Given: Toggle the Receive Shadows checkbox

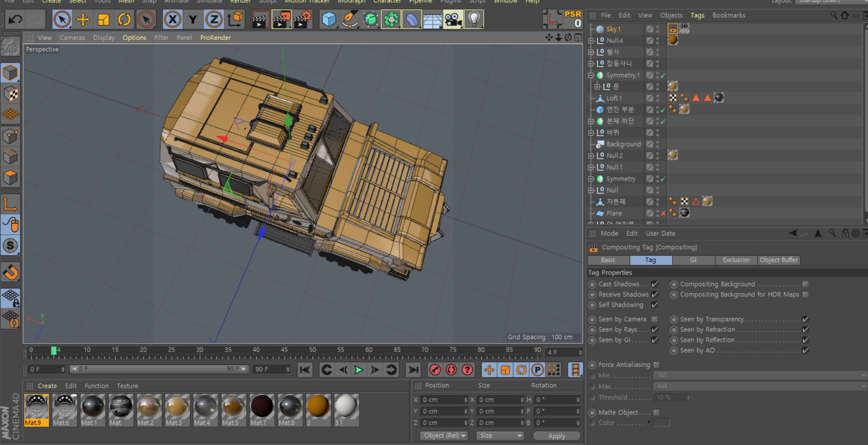Looking at the screenshot, I should (x=655, y=295).
